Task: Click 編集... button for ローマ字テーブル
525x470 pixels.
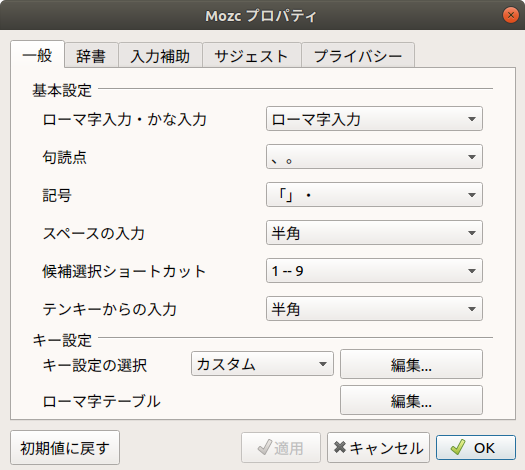Action: pyautogui.click(x=411, y=400)
